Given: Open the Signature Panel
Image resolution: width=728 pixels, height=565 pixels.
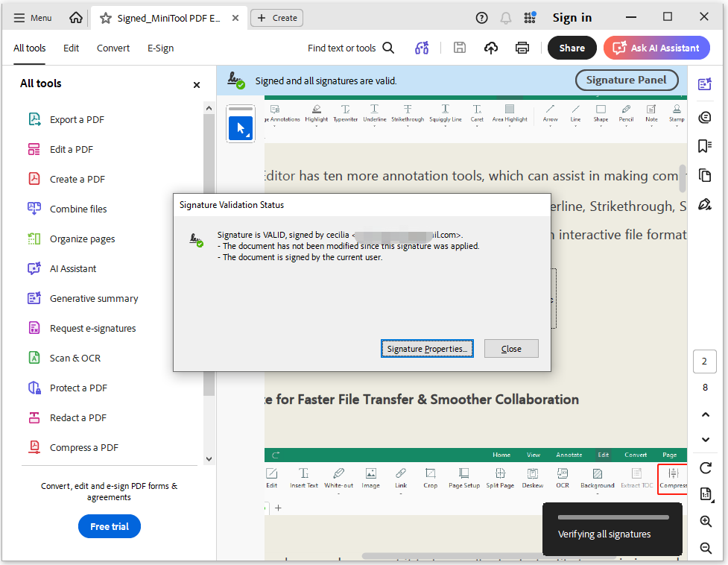Looking at the screenshot, I should [626, 80].
